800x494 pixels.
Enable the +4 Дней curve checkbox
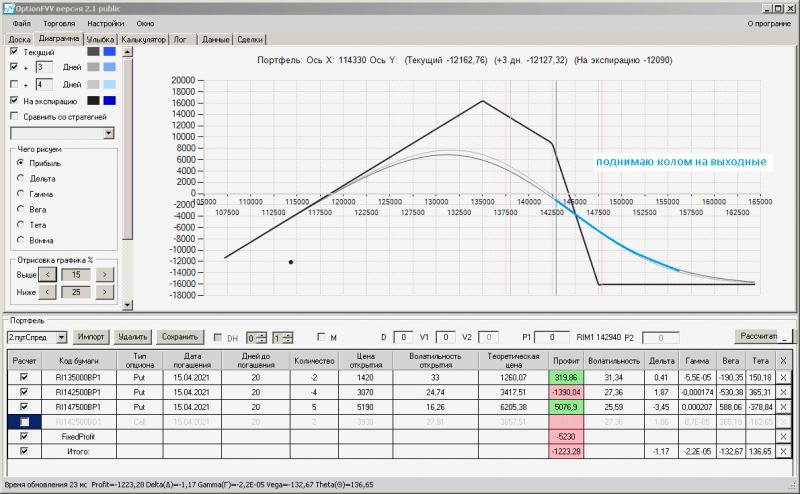pyautogui.click(x=14, y=84)
